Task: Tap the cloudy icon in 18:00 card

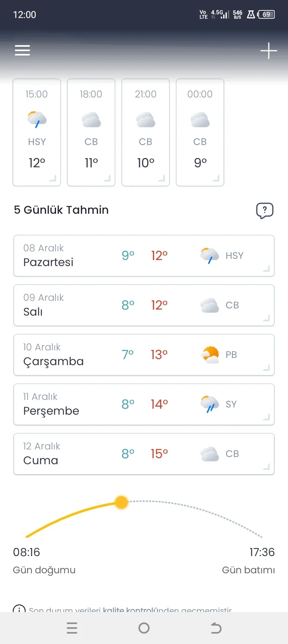Action: coord(91,119)
